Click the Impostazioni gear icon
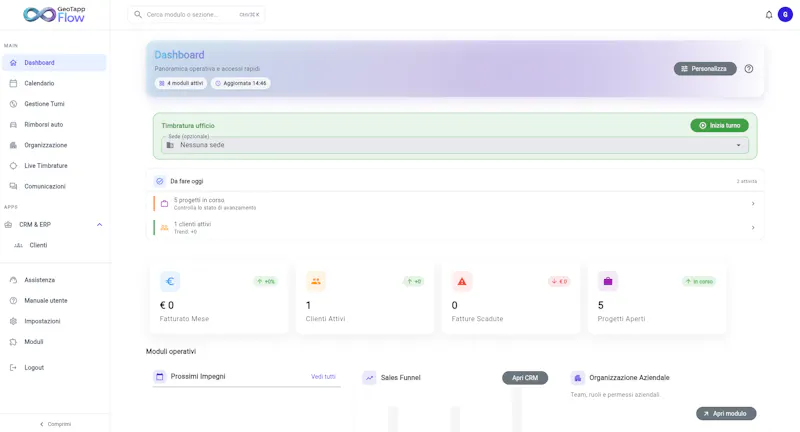 click(13, 321)
